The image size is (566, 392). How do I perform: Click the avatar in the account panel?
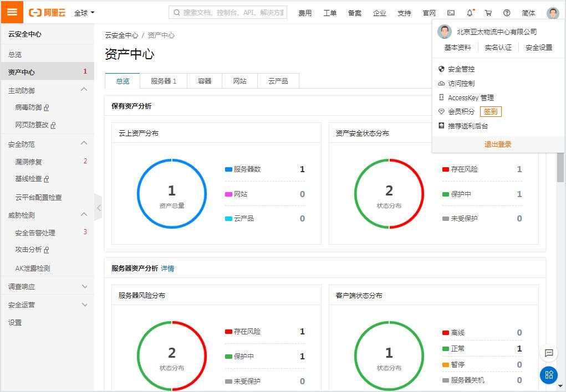pyautogui.click(x=445, y=32)
